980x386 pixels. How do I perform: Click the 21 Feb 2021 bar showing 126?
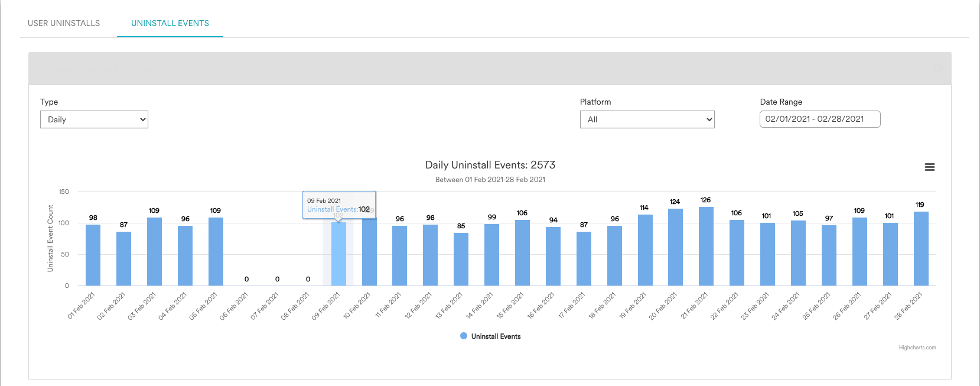pyautogui.click(x=706, y=246)
